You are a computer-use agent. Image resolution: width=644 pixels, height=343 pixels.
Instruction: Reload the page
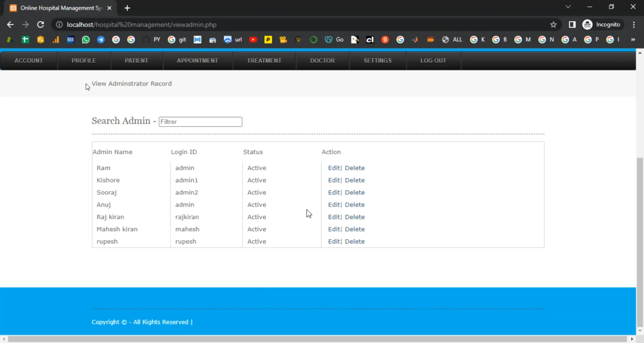pos(40,24)
